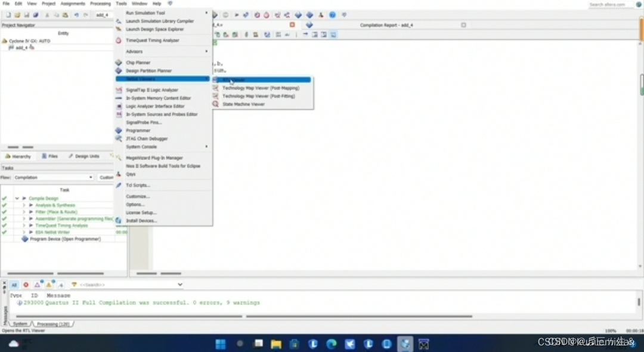Image resolution: width=644 pixels, height=352 pixels.
Task: Toggle the purple Critical Warning filter
Action: click(38, 285)
